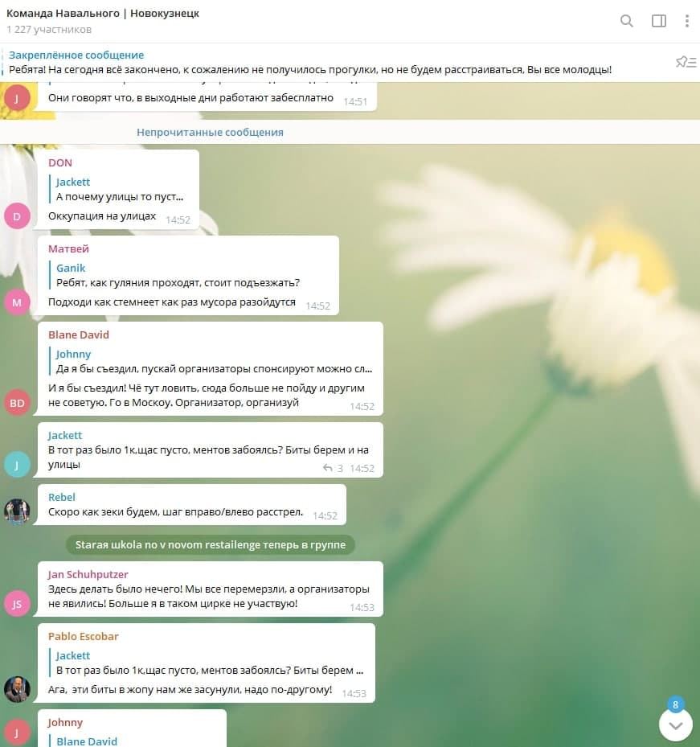Click the sender name Матвей
700x747 pixels.
(68, 248)
